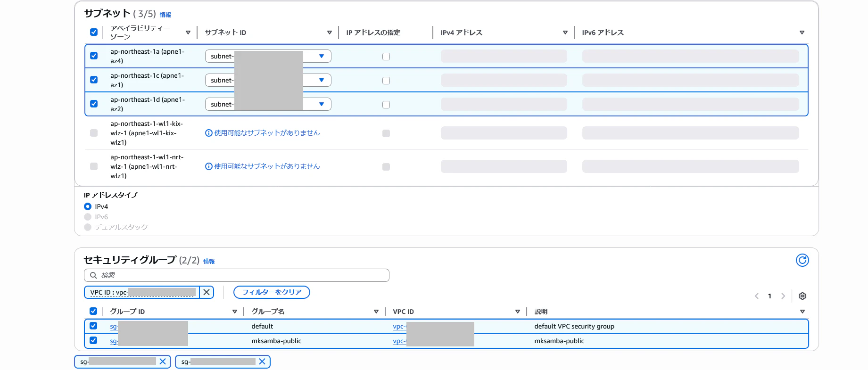This screenshot has height=370, width=868.
Task: Open security group table settings gear
Action: 802,296
